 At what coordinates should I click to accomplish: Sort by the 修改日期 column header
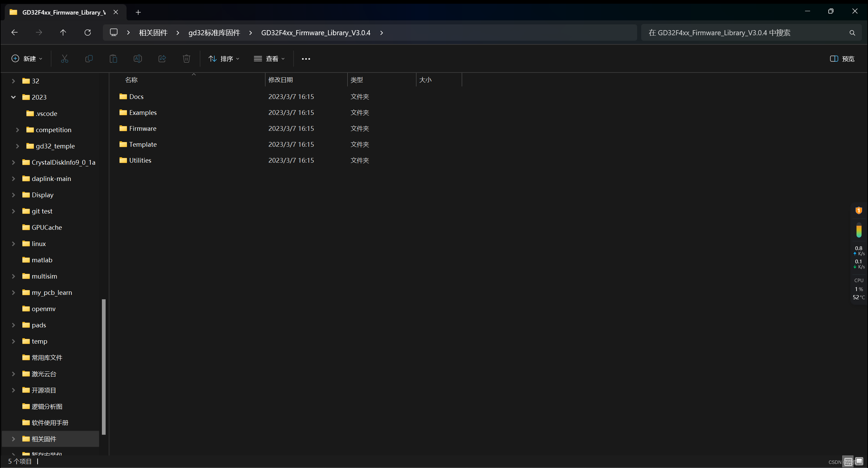pos(281,80)
